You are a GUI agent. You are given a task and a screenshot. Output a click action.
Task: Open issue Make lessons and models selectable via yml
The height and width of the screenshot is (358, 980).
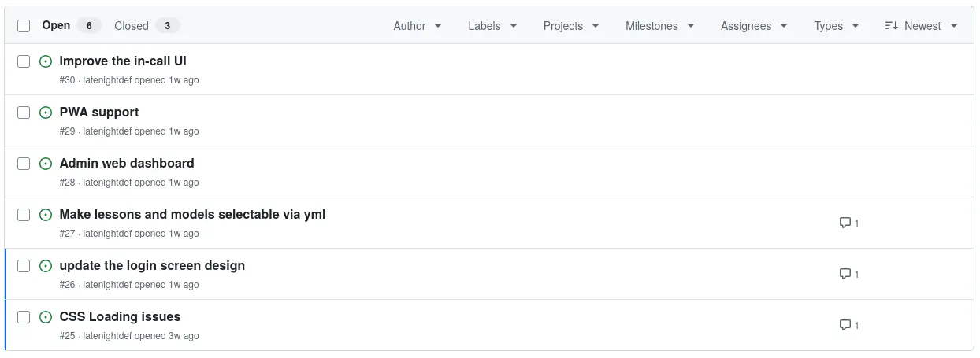click(x=192, y=214)
